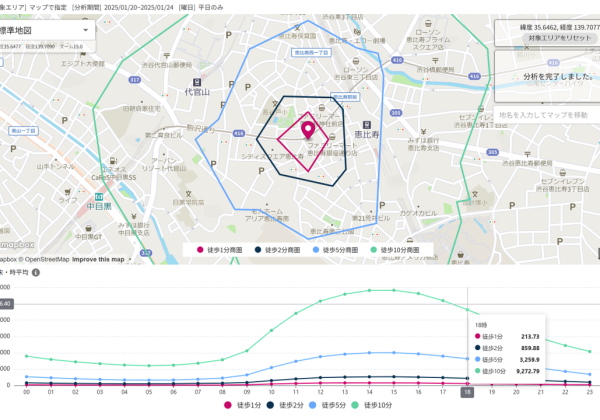Toggle 徒歩5分 series in chart legend
Viewport: 600px width, 420px height.
pos(328,405)
